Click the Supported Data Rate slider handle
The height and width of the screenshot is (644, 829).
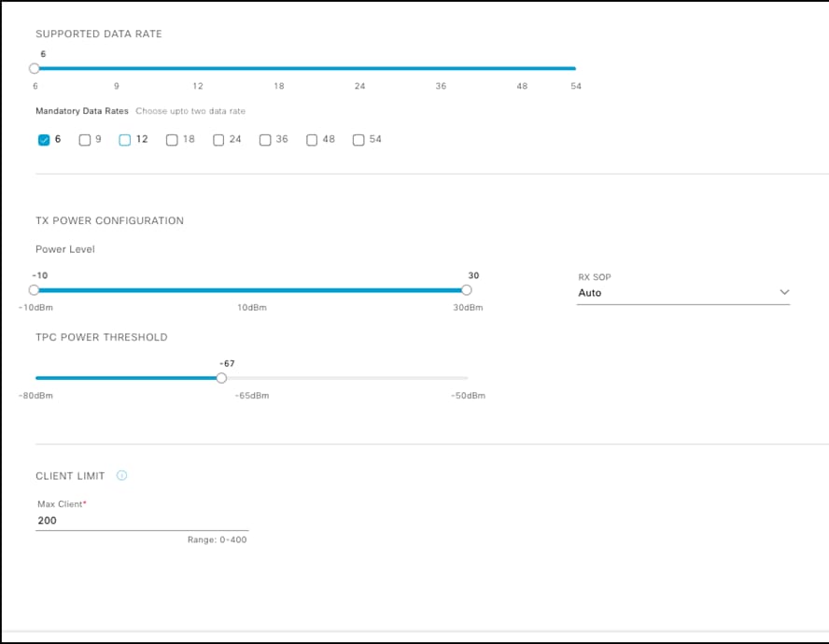pos(35,68)
